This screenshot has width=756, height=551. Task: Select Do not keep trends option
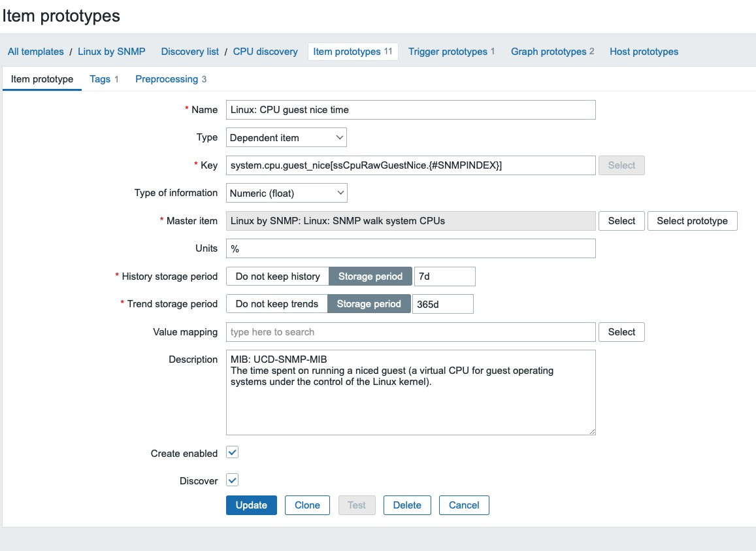(277, 304)
